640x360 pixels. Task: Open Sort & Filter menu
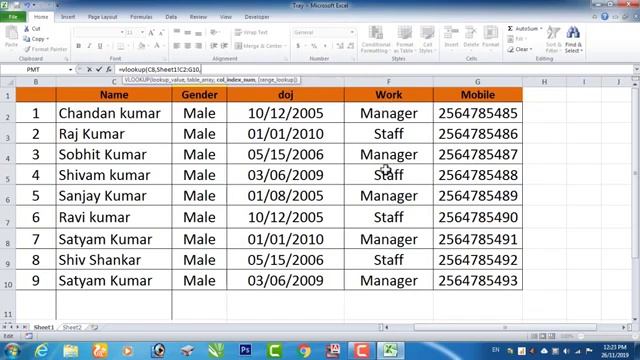pos(553,39)
